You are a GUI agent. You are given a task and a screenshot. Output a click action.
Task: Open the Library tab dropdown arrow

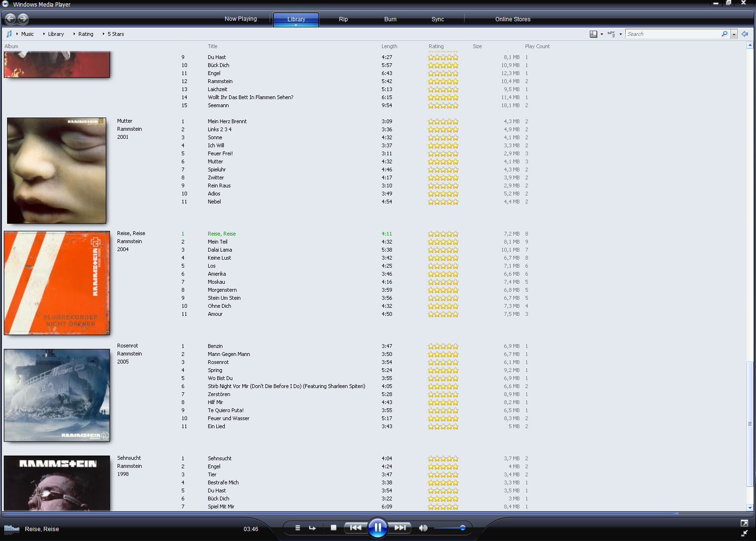click(296, 25)
